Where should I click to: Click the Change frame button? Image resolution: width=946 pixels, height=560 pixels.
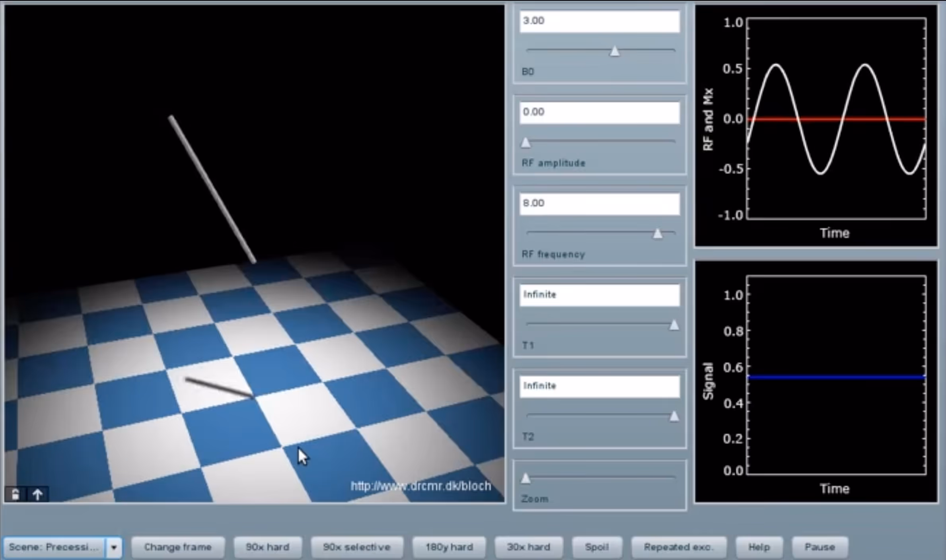tap(178, 547)
